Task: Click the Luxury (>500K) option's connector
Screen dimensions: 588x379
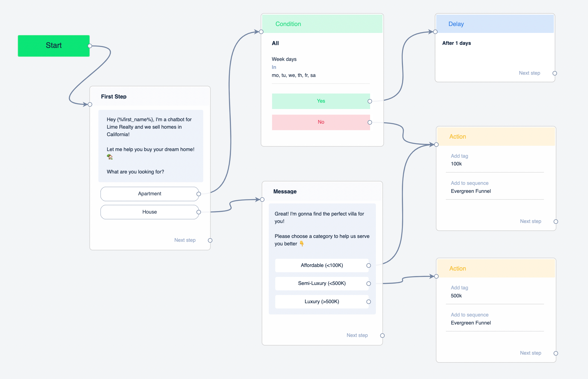Action: [x=369, y=302]
